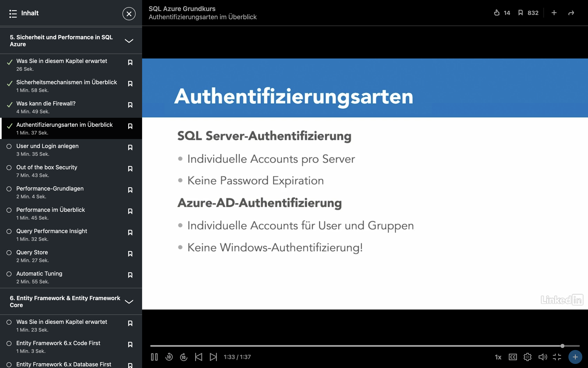Click the time display 1:33 / 1:37

pos(237,357)
